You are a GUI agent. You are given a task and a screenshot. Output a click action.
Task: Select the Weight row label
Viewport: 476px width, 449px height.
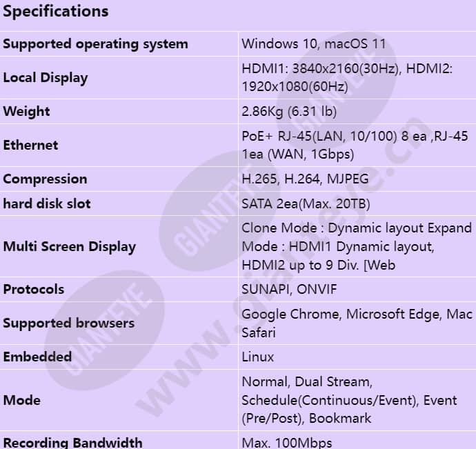click(26, 111)
